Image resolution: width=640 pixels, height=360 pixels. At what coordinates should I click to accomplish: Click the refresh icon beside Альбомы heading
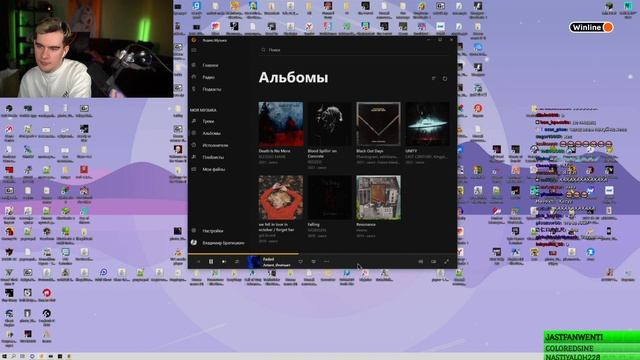445,78
